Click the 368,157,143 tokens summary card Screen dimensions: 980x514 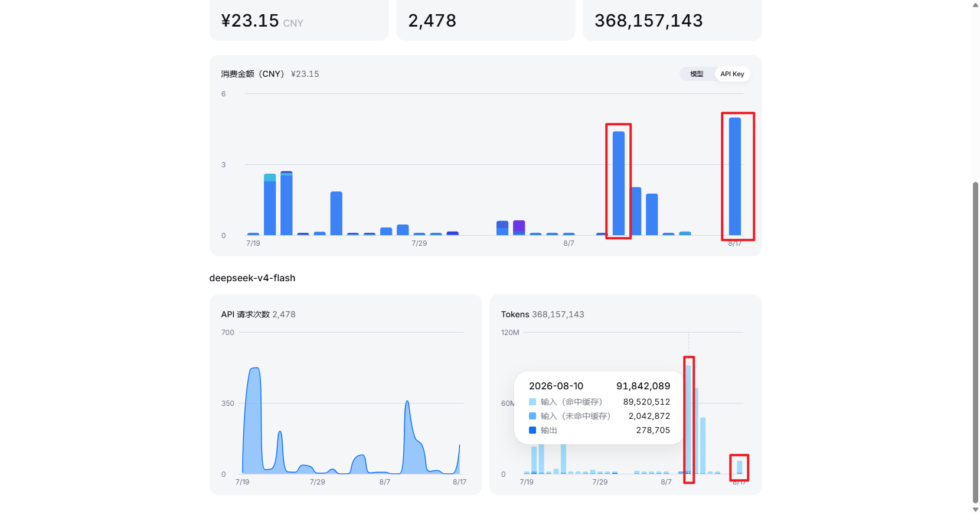pos(672,20)
